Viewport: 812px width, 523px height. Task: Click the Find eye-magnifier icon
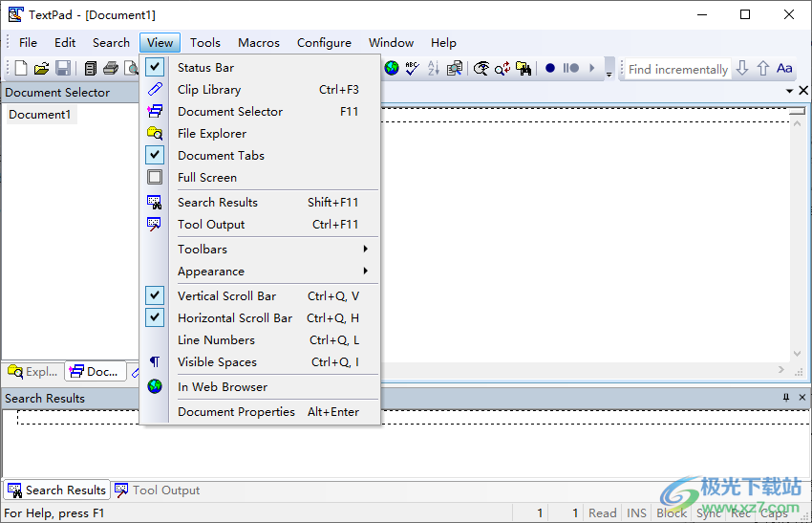481,68
